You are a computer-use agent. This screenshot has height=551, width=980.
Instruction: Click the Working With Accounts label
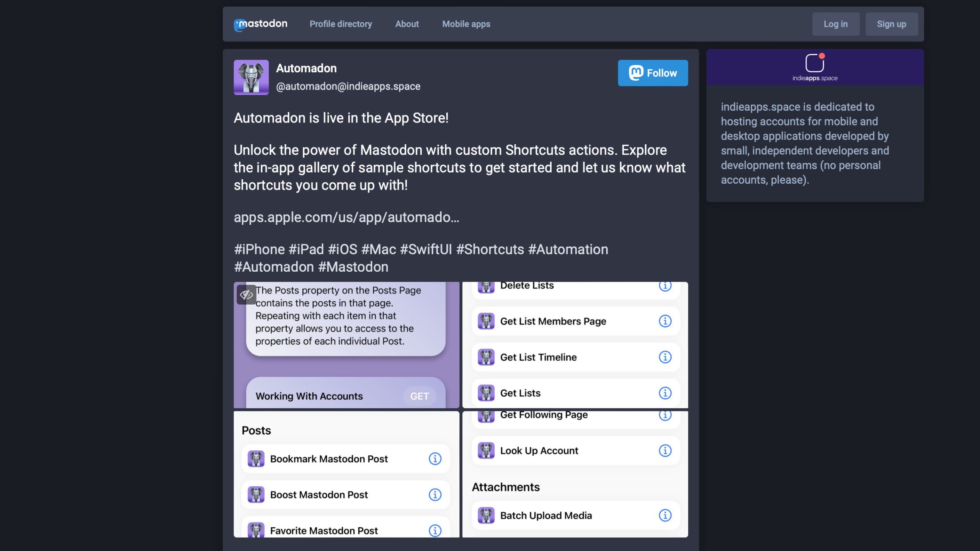click(309, 396)
